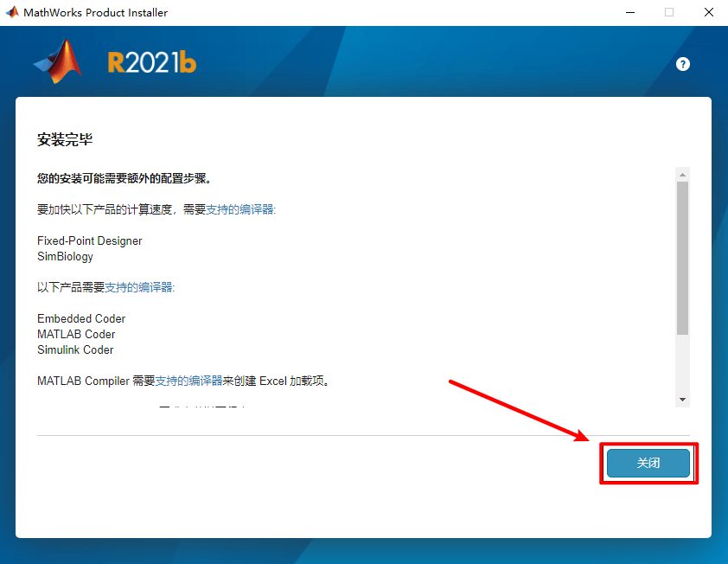Click the 您的安装可能需要额外的配置步骤 text
Image resolution: width=728 pixels, height=564 pixels.
125,178
